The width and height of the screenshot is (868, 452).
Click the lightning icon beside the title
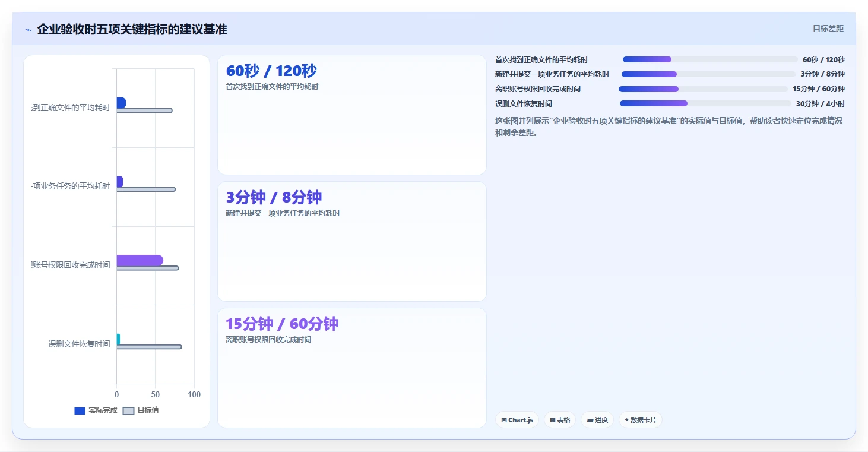point(28,30)
